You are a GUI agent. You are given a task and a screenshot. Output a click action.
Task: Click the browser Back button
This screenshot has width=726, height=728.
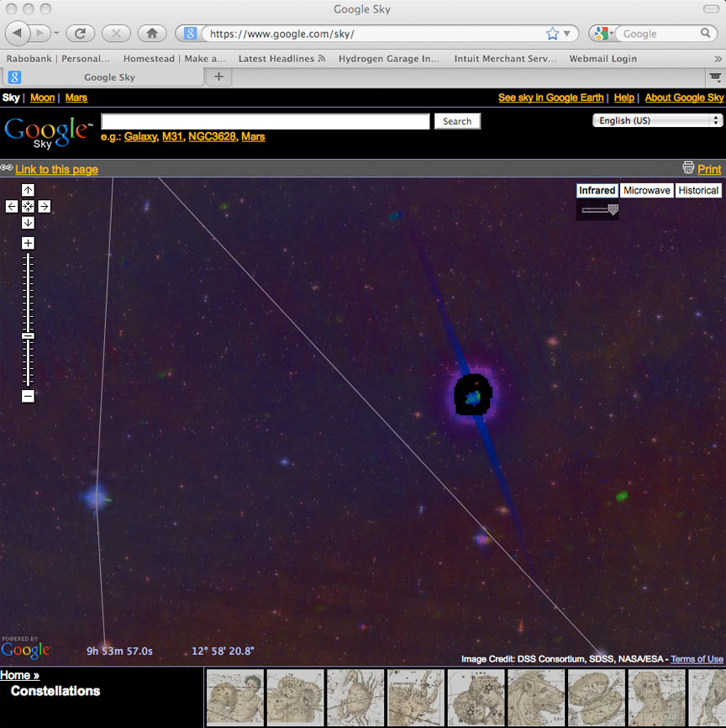tap(18, 34)
